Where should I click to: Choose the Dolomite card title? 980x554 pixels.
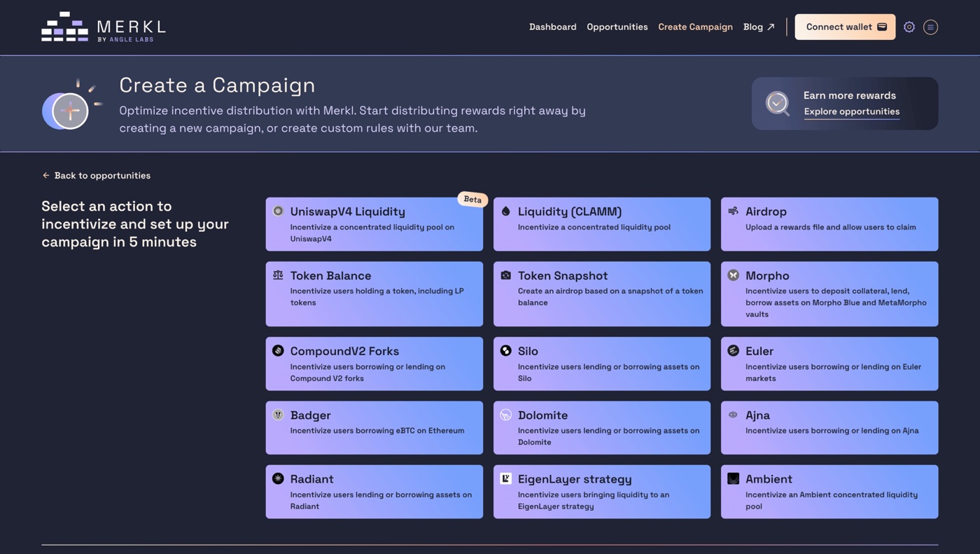542,415
